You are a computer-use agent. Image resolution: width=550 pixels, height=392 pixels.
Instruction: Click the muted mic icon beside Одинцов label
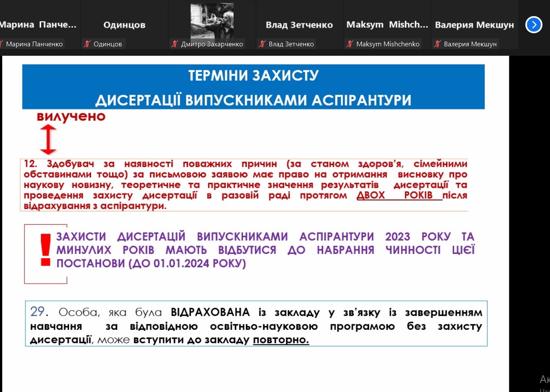tap(87, 44)
